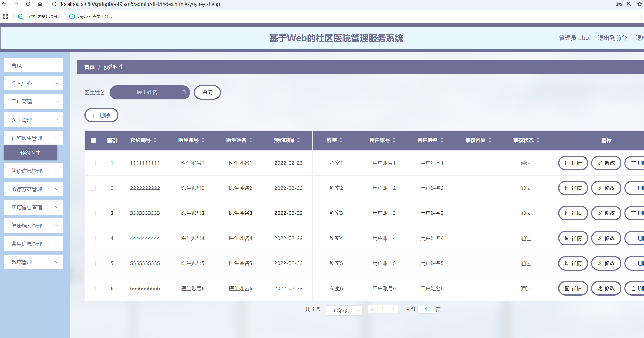The height and width of the screenshot is (338, 644).
Task: Expand the 系统管理 sidebar menu
Action: [33, 262]
